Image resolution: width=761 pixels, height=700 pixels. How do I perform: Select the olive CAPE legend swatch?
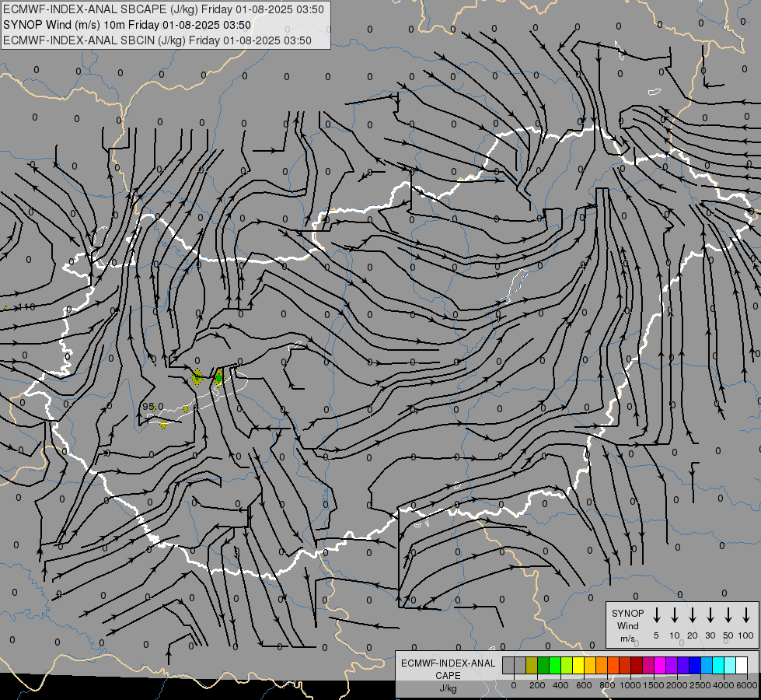coord(532,665)
